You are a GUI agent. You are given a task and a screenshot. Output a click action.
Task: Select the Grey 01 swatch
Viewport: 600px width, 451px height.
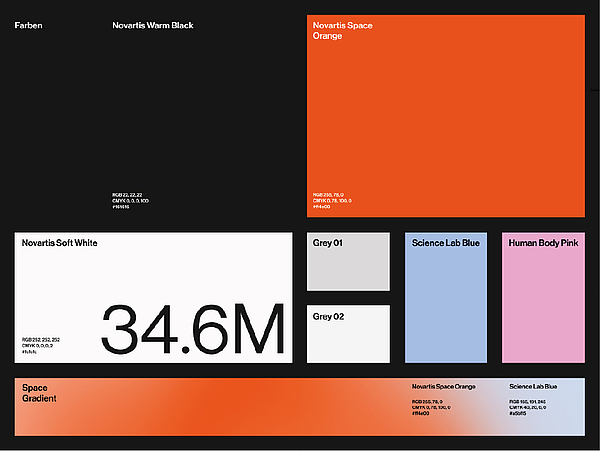click(348, 261)
